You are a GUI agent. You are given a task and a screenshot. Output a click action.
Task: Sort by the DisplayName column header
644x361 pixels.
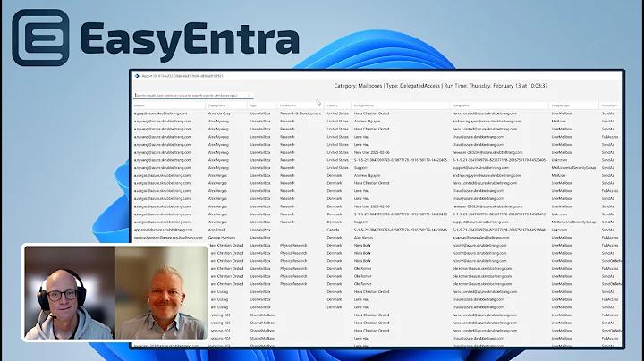coord(216,105)
